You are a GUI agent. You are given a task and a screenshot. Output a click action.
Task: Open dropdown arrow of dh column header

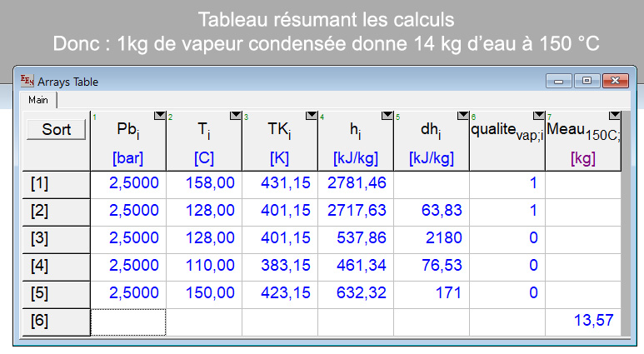[x=463, y=116]
